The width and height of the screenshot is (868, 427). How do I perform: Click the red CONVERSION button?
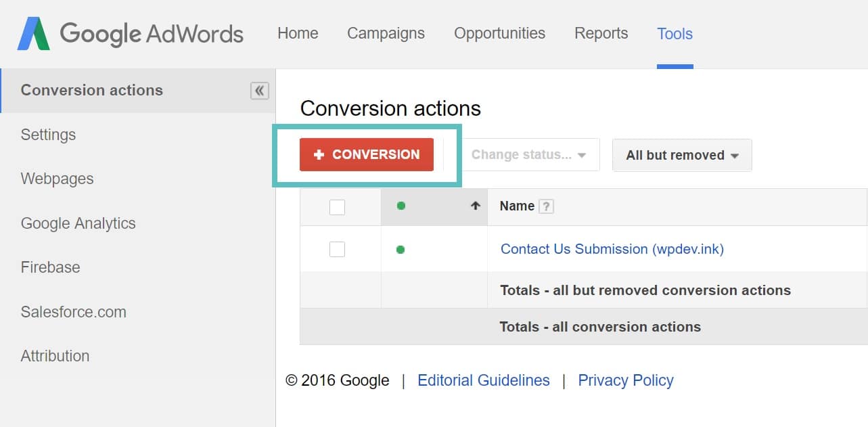pos(365,154)
